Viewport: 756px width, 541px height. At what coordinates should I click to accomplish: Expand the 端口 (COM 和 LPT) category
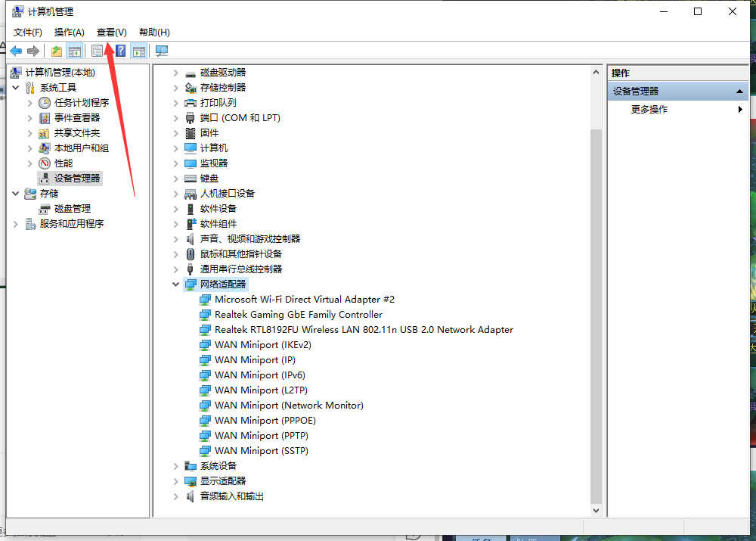click(176, 118)
